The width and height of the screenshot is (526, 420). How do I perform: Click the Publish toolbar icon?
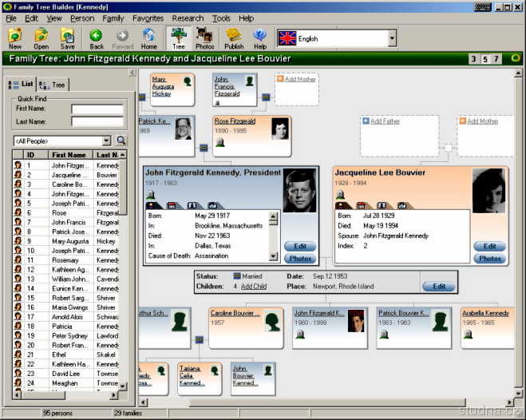[x=234, y=38]
